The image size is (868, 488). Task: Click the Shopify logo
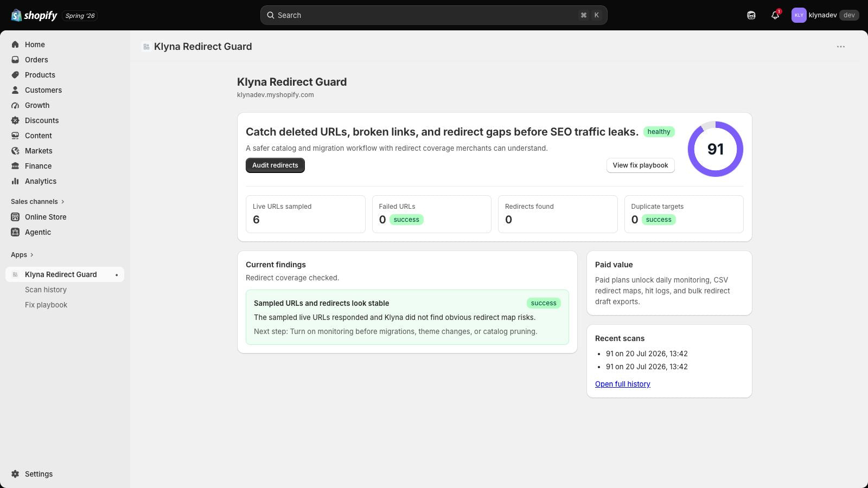pyautogui.click(x=34, y=15)
